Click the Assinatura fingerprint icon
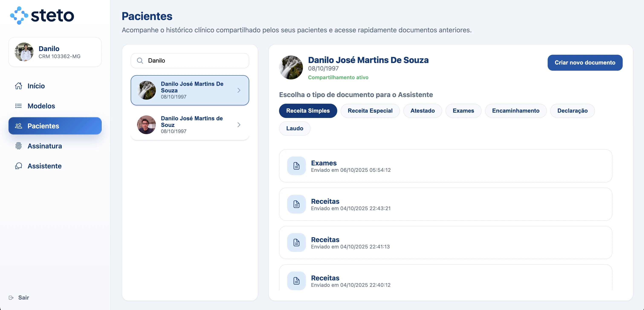The height and width of the screenshot is (310, 644). (x=19, y=146)
